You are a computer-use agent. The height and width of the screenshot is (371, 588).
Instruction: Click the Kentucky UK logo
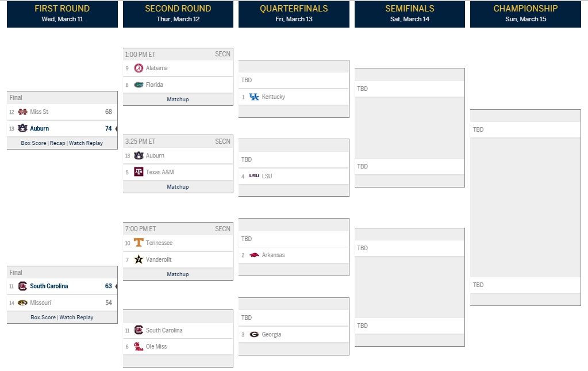click(x=254, y=97)
